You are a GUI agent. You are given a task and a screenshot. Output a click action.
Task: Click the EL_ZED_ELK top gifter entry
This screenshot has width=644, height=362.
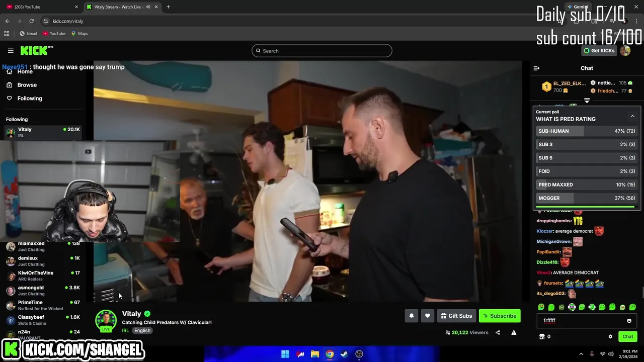pos(563,87)
